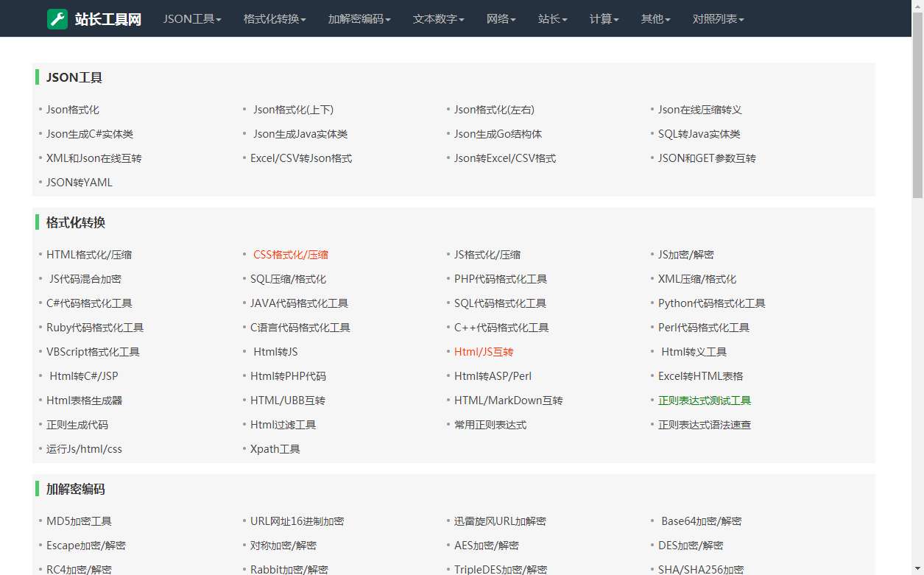924x575 pixels.
Task: Open the Xpath工具 link
Action: point(275,448)
